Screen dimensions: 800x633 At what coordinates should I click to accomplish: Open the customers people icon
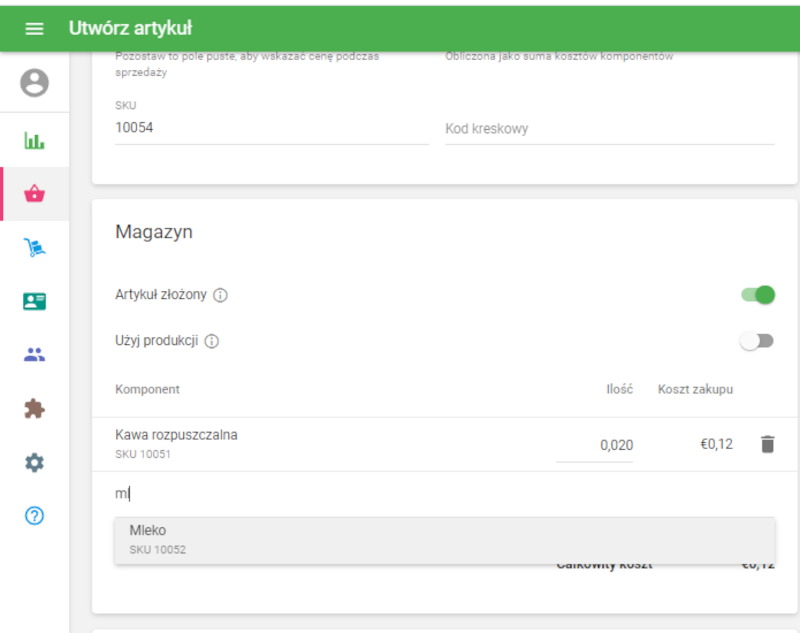[34, 354]
